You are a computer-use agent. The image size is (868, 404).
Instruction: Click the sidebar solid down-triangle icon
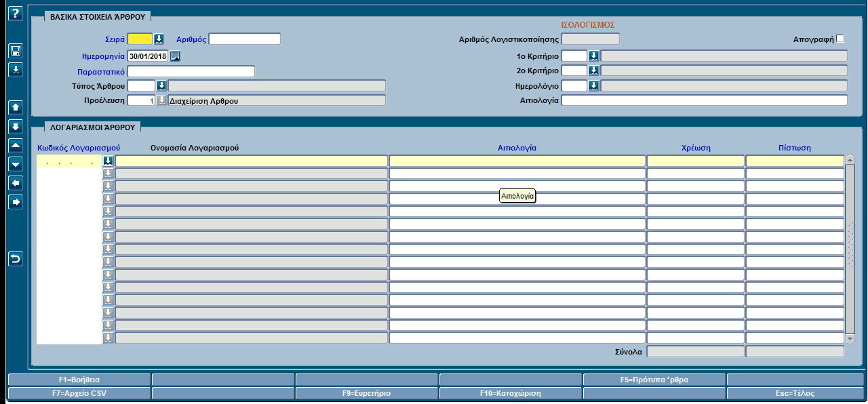click(16, 163)
